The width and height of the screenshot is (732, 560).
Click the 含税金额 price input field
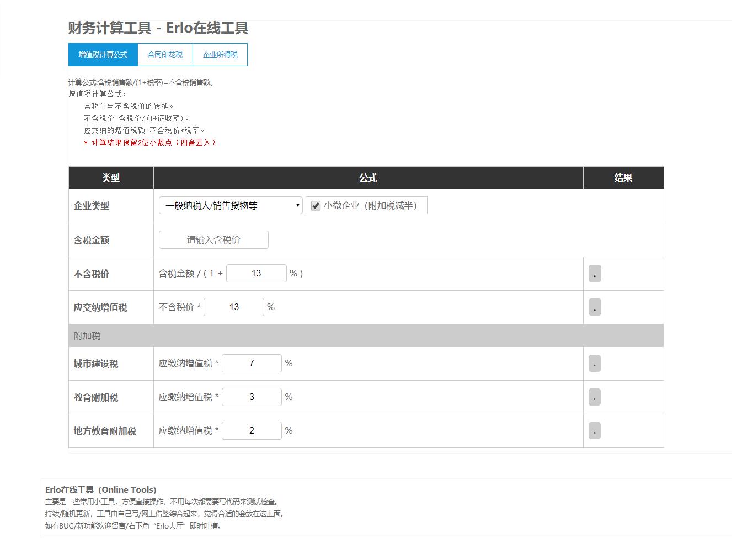[213, 240]
